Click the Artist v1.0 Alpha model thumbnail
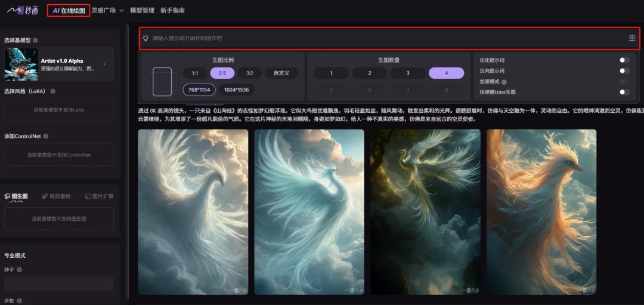 point(21,64)
